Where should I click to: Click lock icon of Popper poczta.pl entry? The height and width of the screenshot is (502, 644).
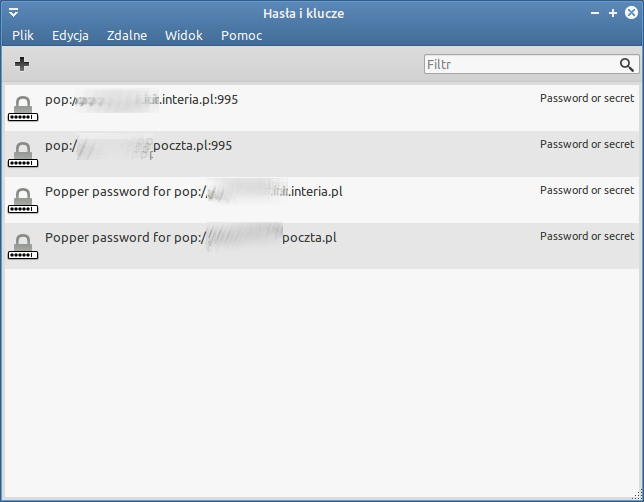point(22,246)
